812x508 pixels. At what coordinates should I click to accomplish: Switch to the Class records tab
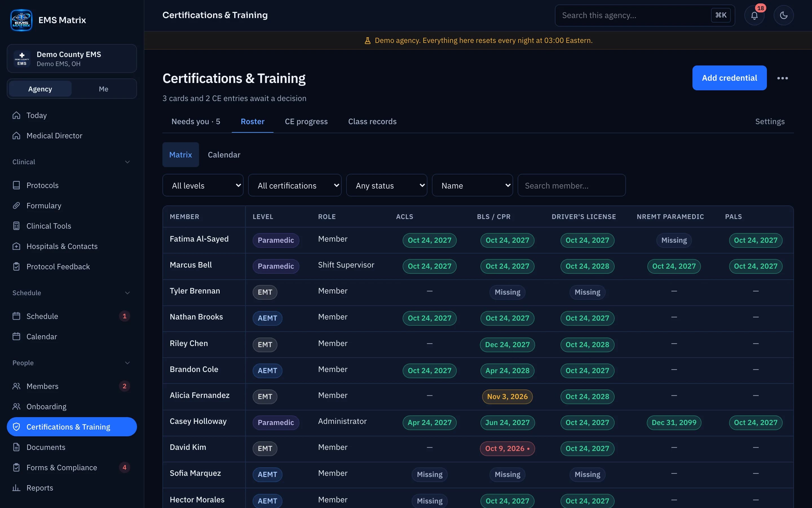[372, 122]
